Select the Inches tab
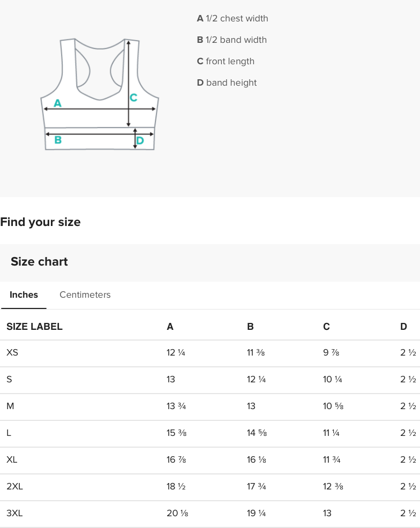420x528 pixels. click(24, 295)
